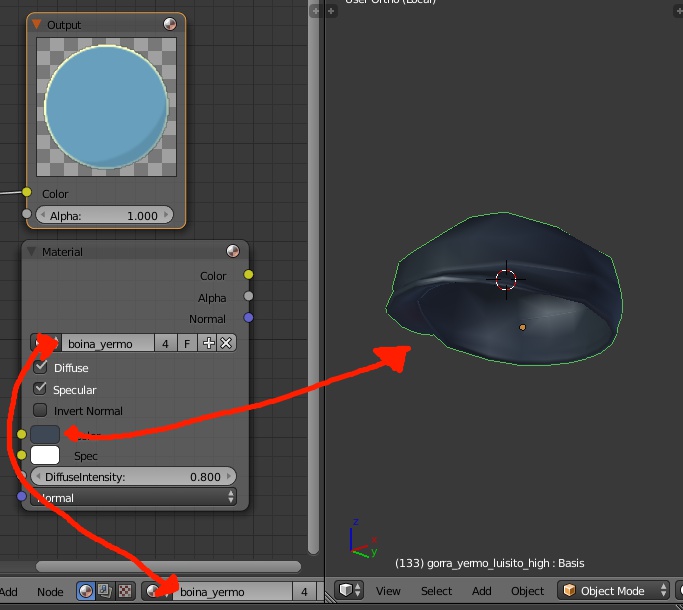The width and height of the screenshot is (683, 610).
Task: Decrease Alpha with the left arrow
Action: (43, 215)
